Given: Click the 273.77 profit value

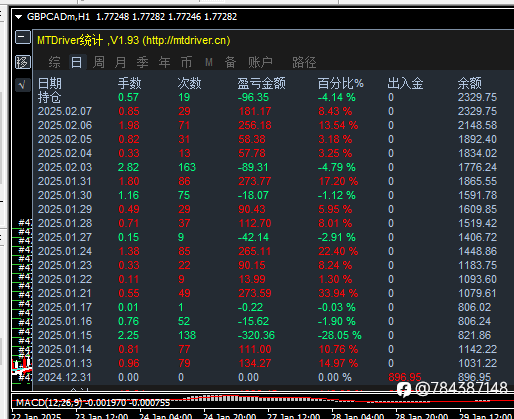Looking at the screenshot, I should (x=255, y=181).
